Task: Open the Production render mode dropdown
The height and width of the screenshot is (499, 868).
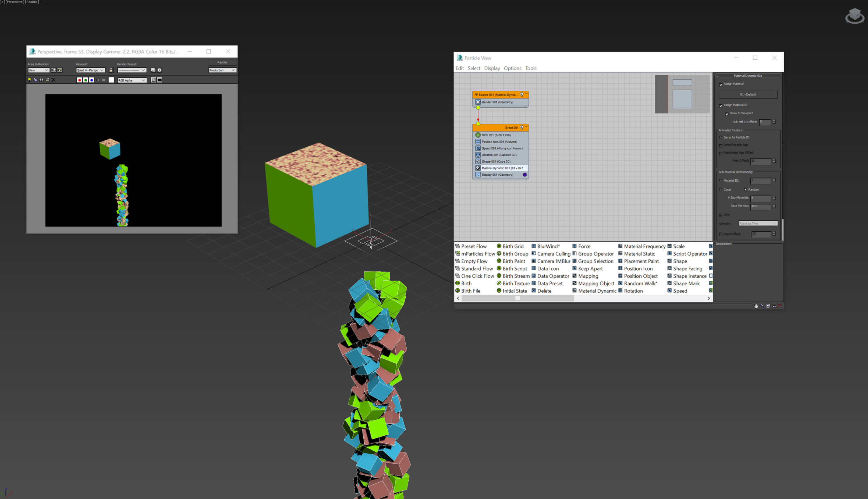Action: 222,70
